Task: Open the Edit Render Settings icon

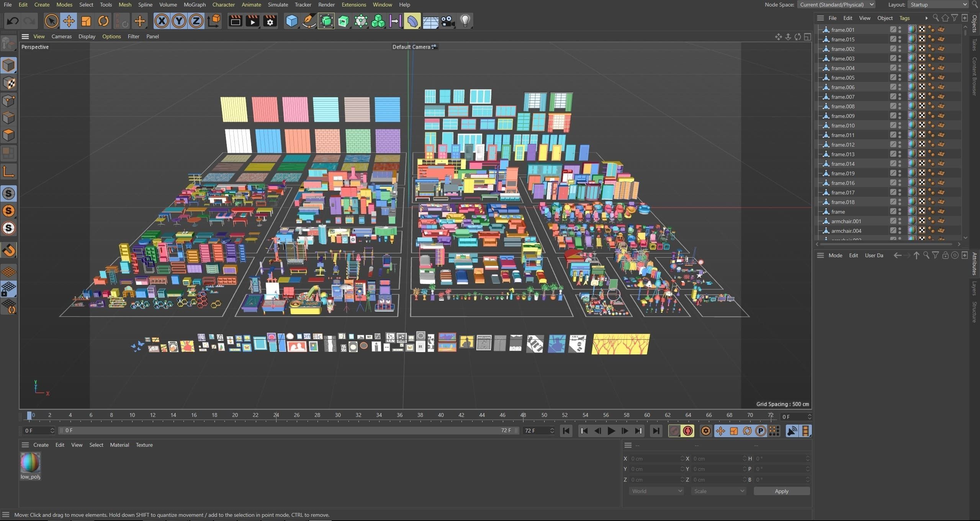Action: (x=270, y=21)
